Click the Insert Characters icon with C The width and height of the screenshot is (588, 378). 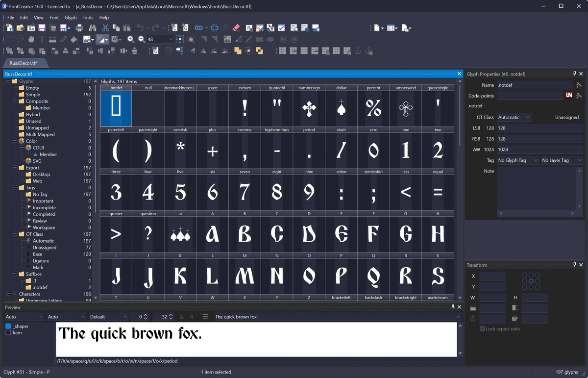(x=174, y=28)
